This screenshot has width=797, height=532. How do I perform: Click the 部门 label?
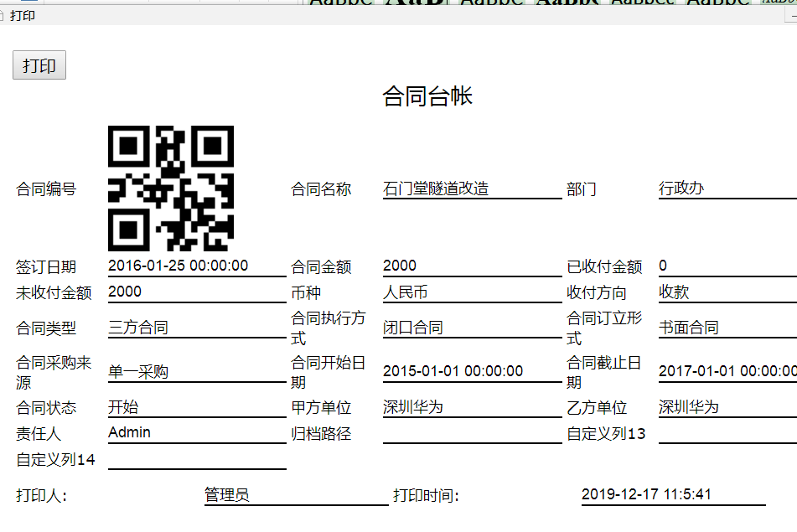click(582, 189)
